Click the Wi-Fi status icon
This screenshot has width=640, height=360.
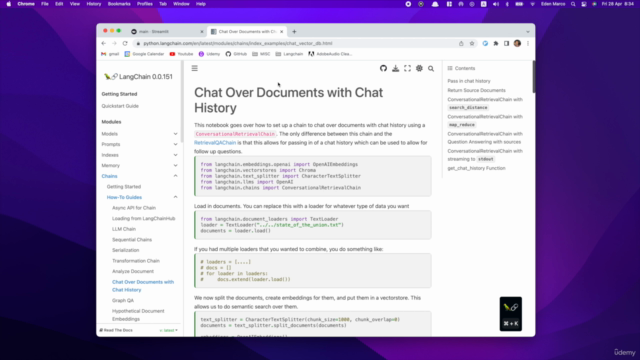(x=532, y=4)
